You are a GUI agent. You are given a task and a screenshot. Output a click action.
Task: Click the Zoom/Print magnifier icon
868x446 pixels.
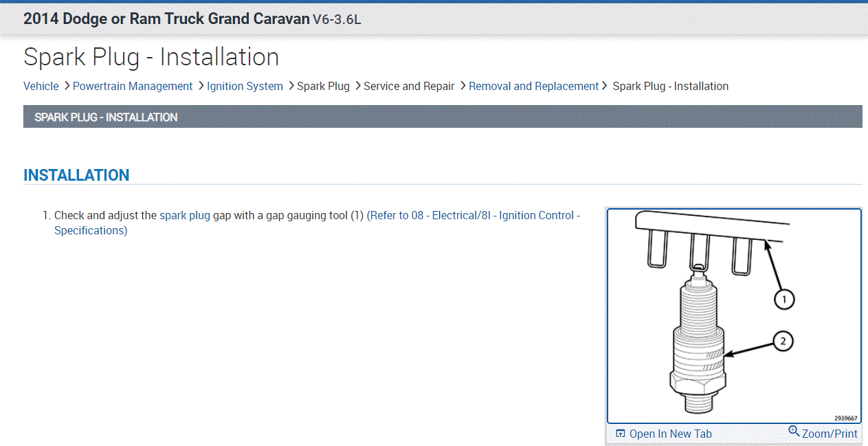794,432
